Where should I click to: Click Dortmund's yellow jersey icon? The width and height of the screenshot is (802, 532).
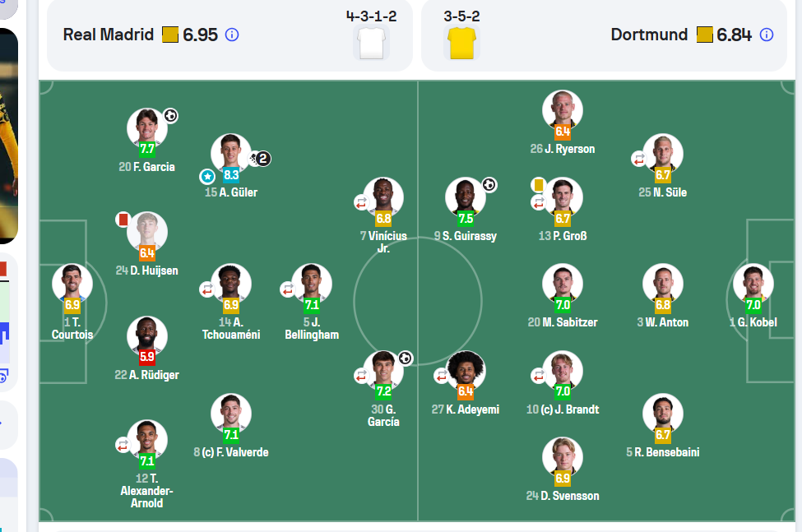pos(461,44)
